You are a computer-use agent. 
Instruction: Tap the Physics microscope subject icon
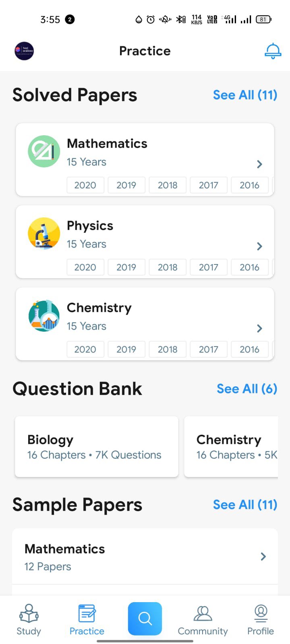click(44, 233)
